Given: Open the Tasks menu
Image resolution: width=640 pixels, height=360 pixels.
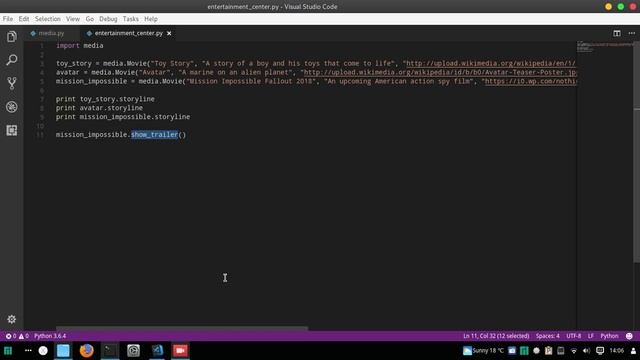Looking at the screenshot, I should [131, 19].
